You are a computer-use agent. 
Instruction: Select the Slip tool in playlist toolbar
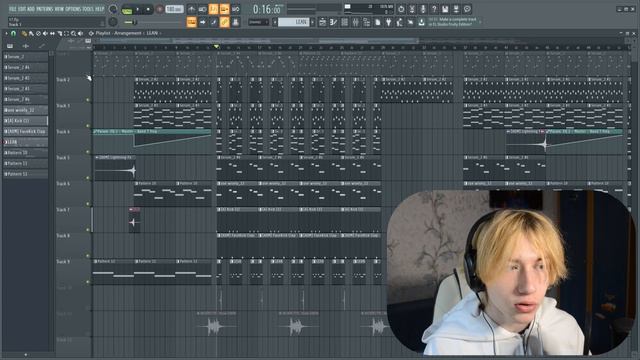coord(52,33)
